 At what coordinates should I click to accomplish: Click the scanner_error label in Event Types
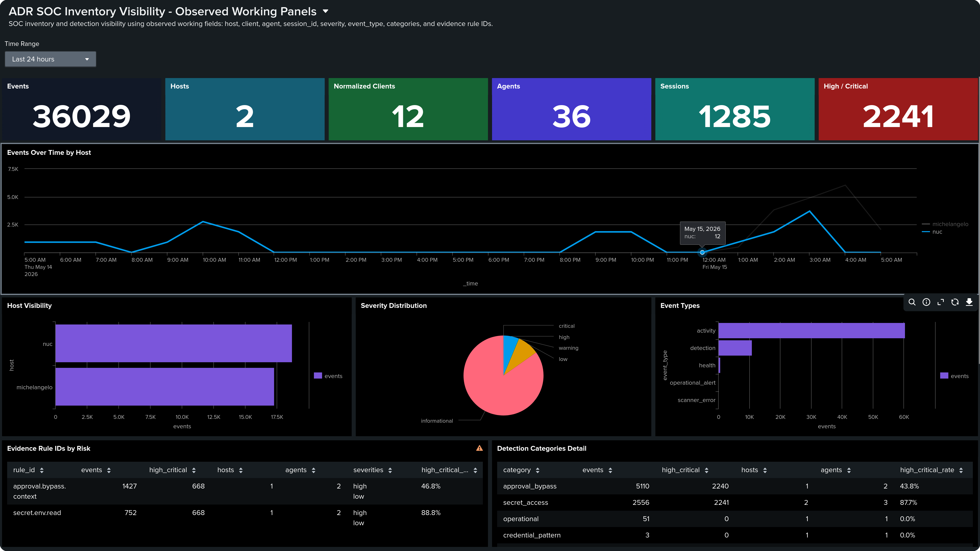[x=696, y=400]
